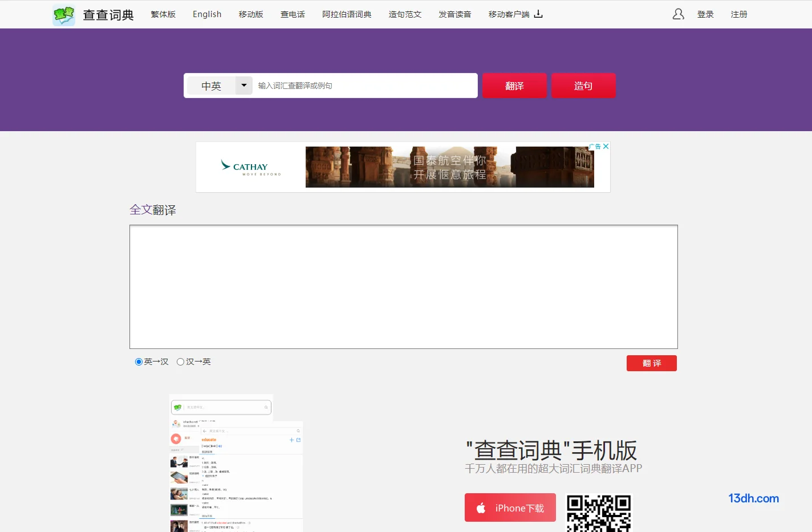Open the 阿拉伯语词典 menu item

click(347, 14)
